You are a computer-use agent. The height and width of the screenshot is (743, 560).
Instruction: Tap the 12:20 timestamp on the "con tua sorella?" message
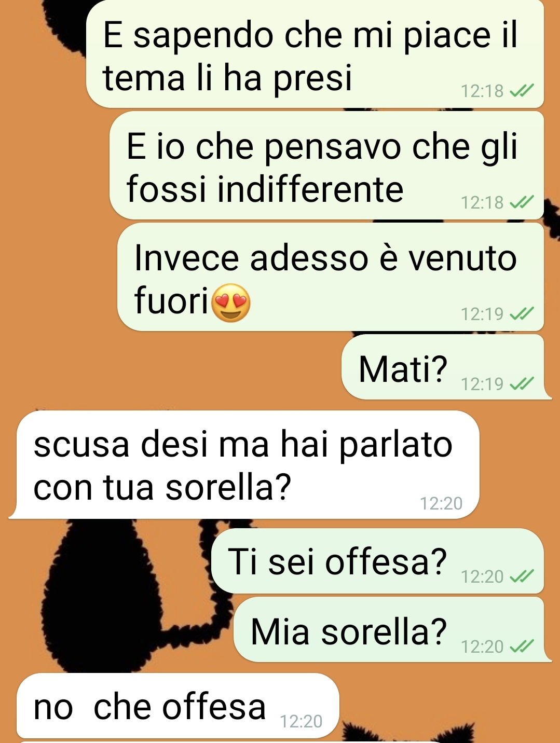[441, 503]
